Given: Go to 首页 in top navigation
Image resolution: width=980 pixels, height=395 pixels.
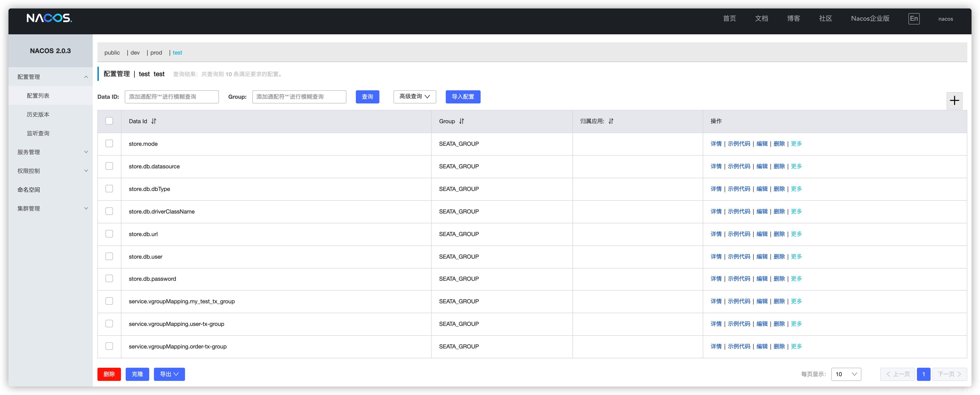Looking at the screenshot, I should [x=729, y=18].
